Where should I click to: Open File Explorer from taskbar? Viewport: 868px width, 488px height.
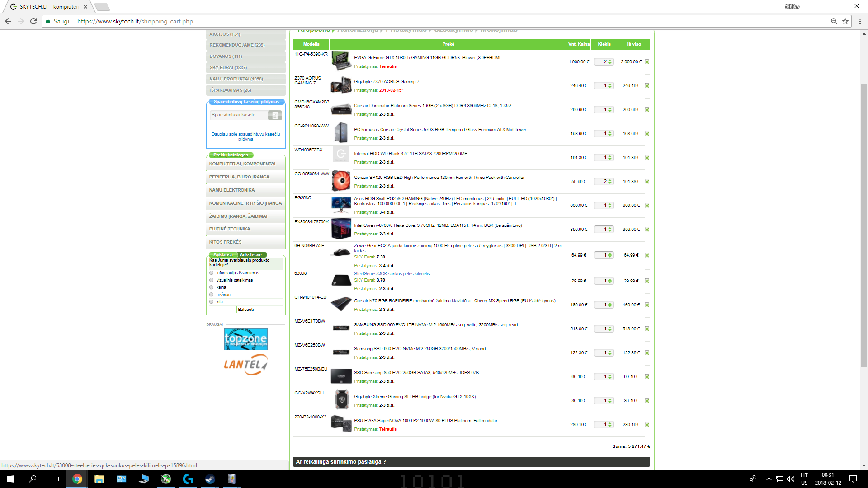[99, 479]
